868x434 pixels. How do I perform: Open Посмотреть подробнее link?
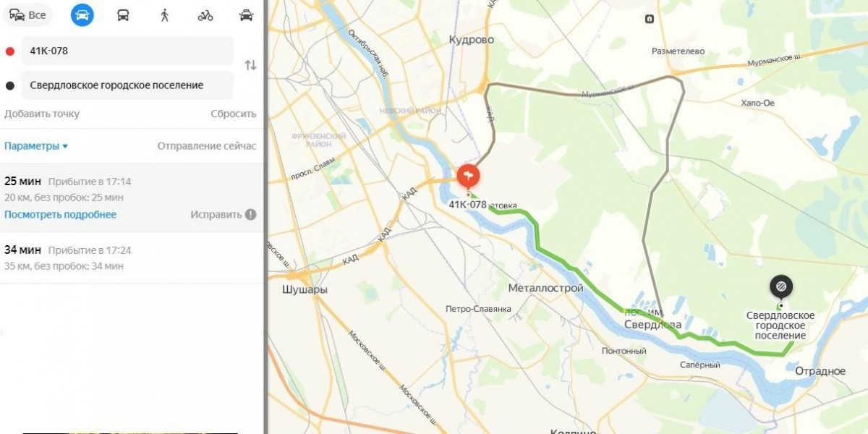coord(60,215)
